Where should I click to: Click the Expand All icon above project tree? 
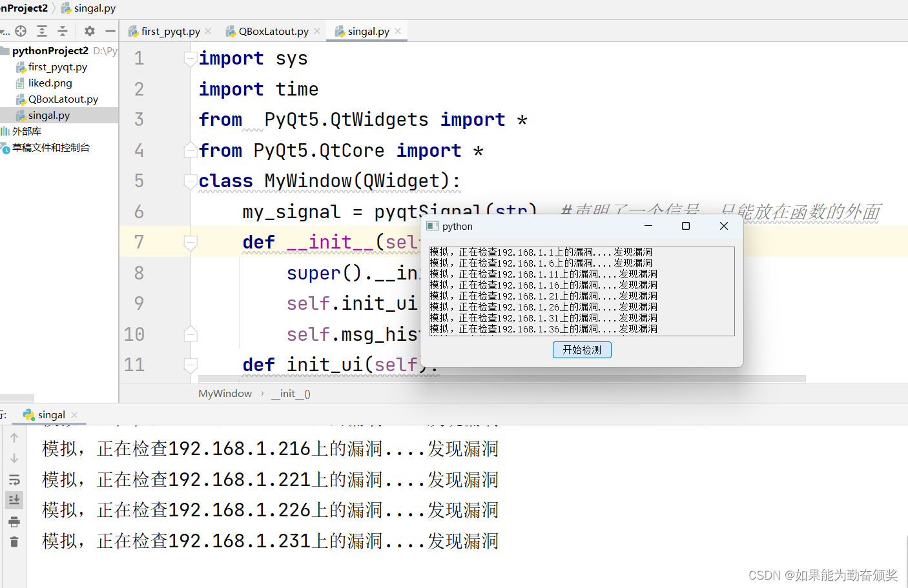coord(42,30)
